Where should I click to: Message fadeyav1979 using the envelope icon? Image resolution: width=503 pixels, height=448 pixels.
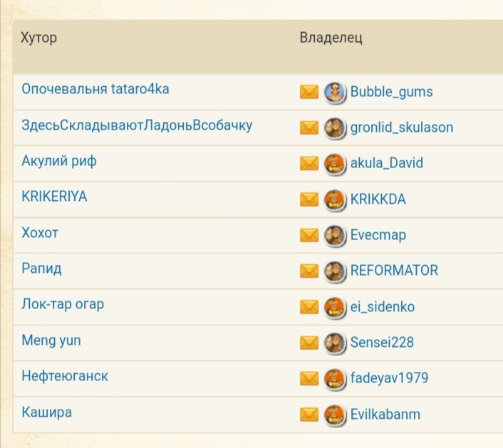pyautogui.click(x=309, y=378)
